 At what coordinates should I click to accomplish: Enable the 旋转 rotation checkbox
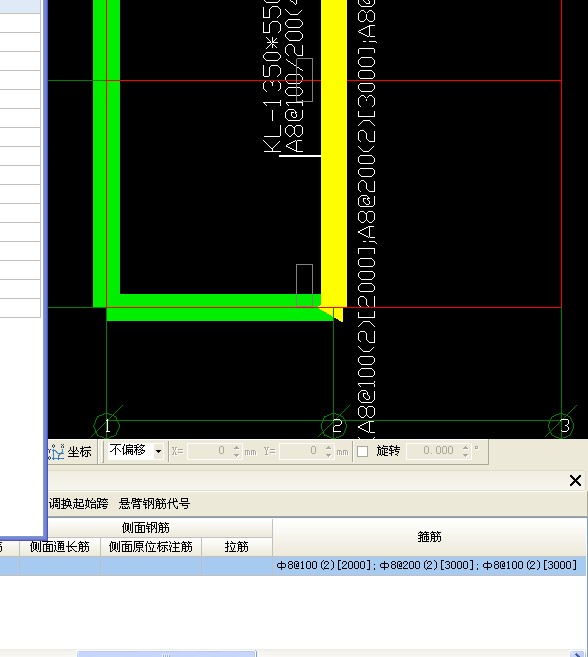coord(363,451)
